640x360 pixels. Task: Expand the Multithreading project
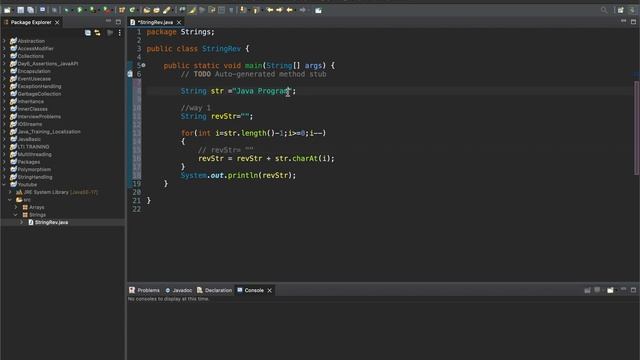[x=4, y=154]
